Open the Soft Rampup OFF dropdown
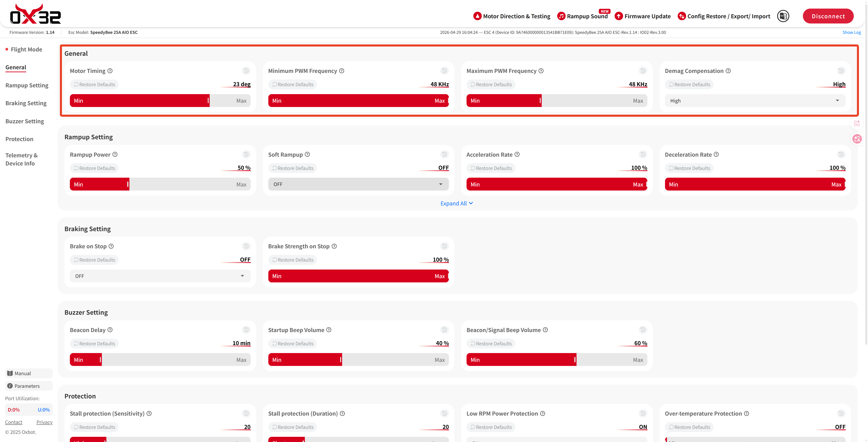 [x=358, y=184]
